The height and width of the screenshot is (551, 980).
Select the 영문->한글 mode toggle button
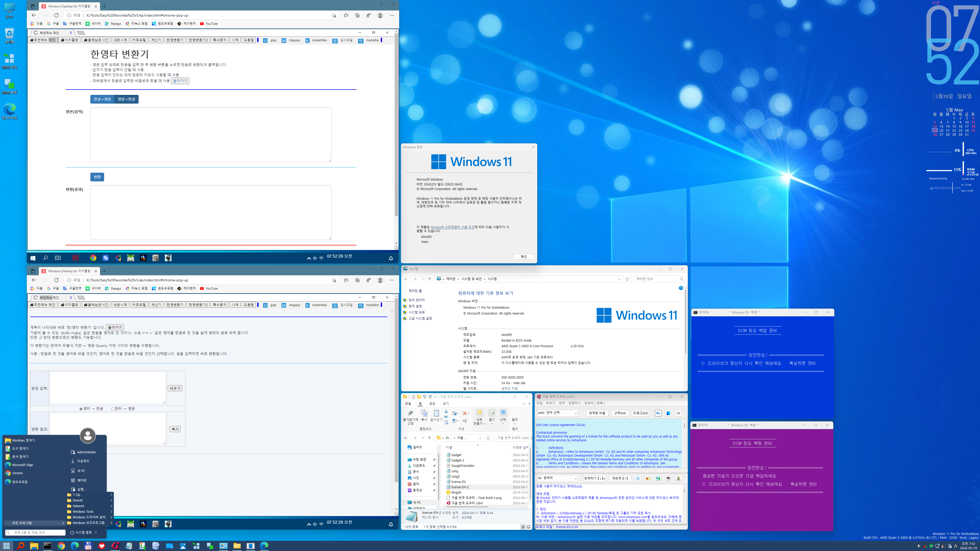[x=126, y=99]
